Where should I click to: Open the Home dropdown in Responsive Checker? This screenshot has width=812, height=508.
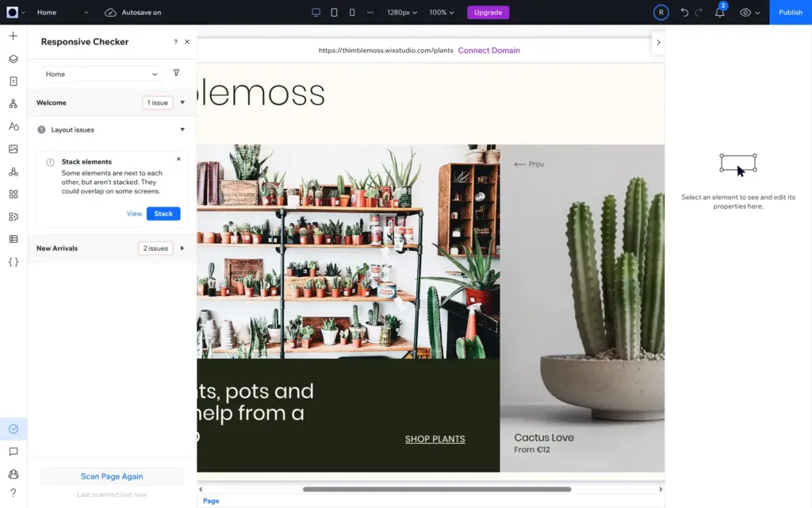[101, 74]
